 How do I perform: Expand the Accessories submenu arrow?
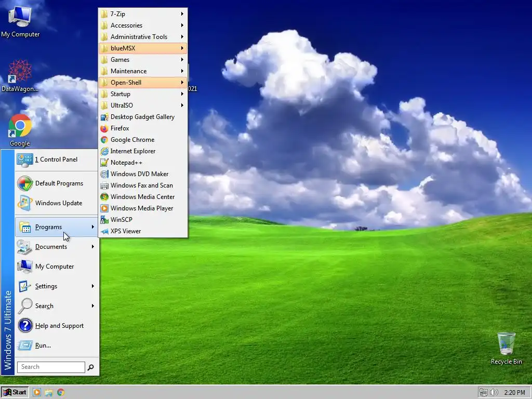point(182,25)
